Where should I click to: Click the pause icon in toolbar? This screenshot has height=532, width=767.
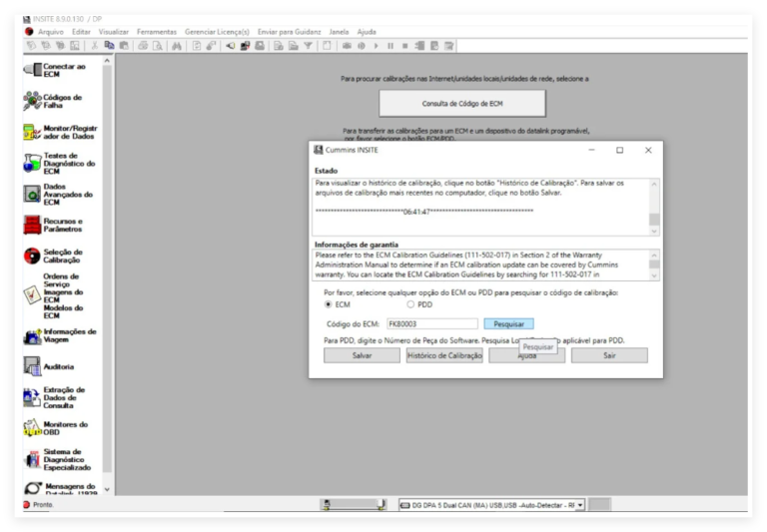coord(390,46)
